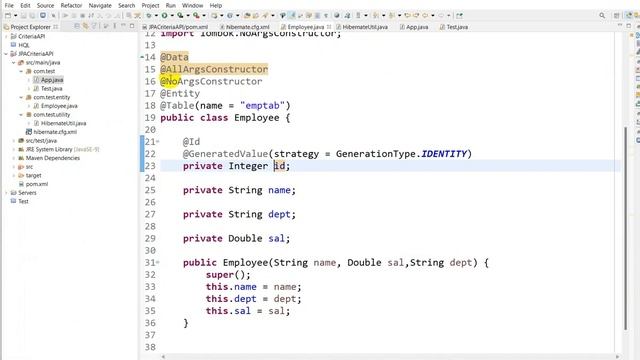This screenshot has height=360, width=640.
Task: Click the horizontal scrollbar left arrow
Action: (163, 356)
